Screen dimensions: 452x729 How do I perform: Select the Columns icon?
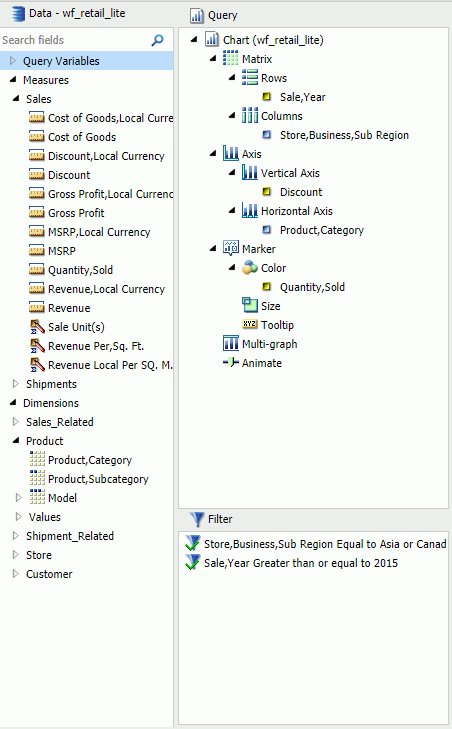(250, 115)
